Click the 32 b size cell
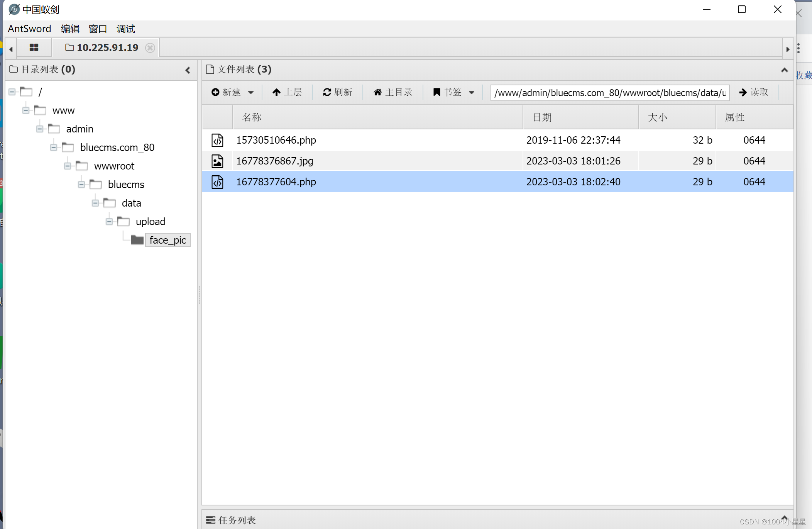 click(x=702, y=140)
